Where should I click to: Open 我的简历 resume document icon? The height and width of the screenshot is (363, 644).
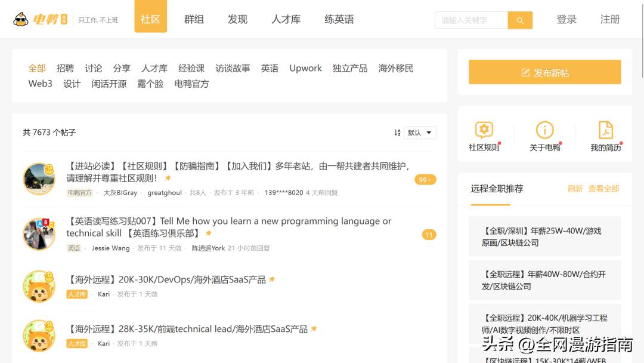[605, 131]
